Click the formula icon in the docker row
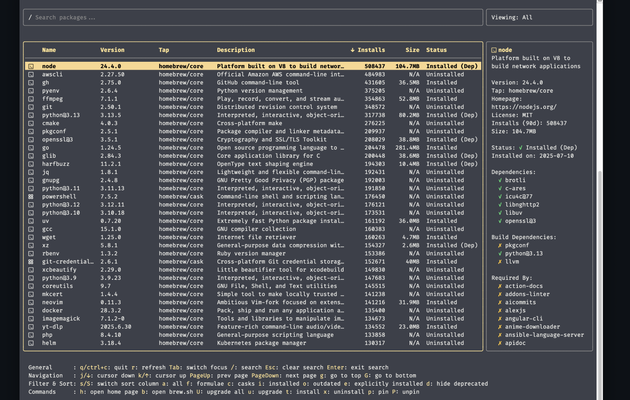Image resolution: width=630 pixels, height=400 pixels. click(31, 310)
